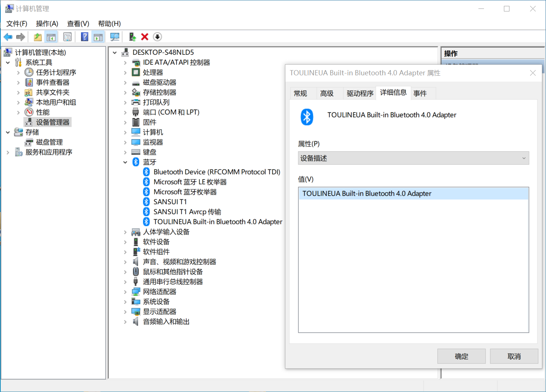Select 通用串行总线控制器 category
Viewport: 546px width, 392px height.
[x=173, y=282]
